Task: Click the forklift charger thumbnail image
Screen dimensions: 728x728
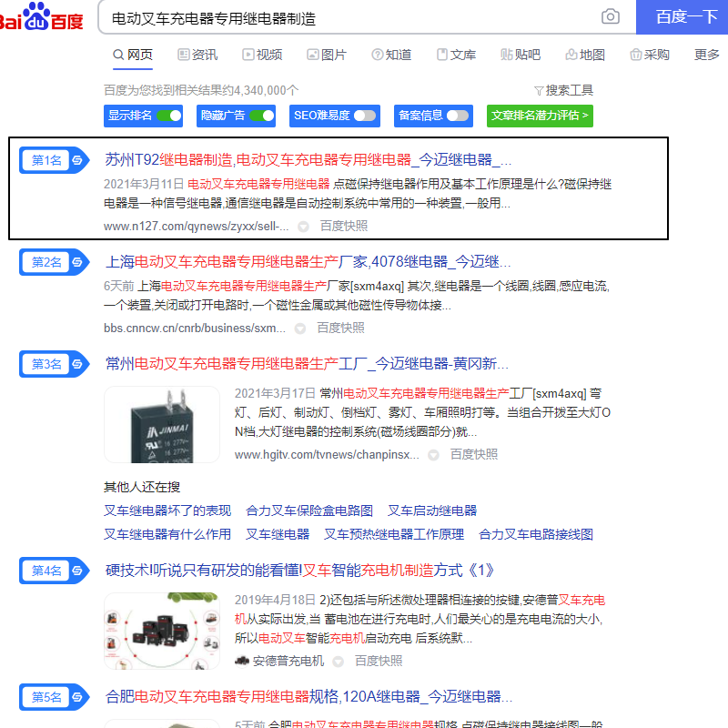Action: coord(162,631)
